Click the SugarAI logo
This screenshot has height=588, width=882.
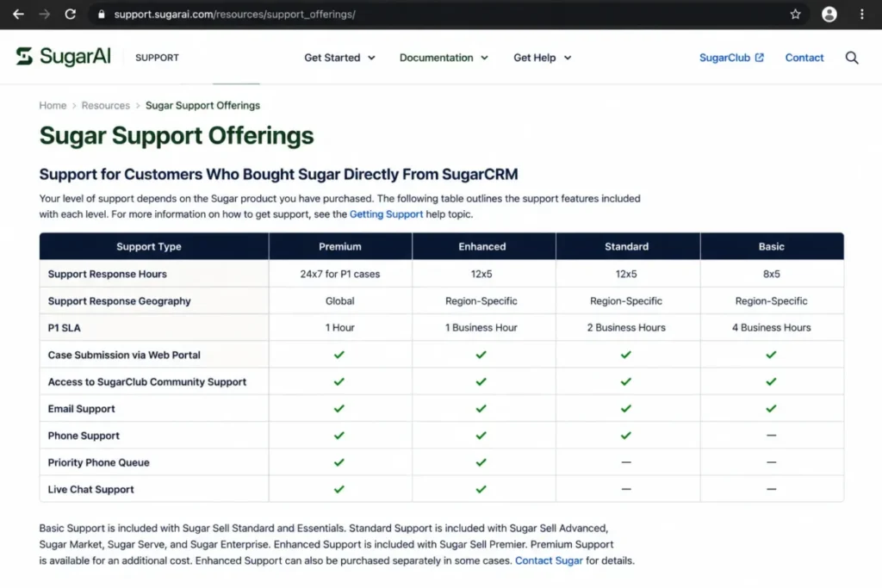click(63, 57)
